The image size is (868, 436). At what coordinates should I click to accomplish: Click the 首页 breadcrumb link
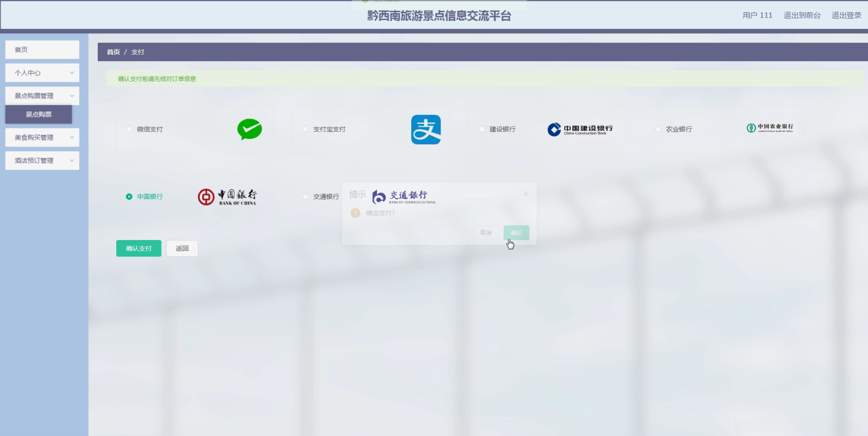tap(113, 52)
